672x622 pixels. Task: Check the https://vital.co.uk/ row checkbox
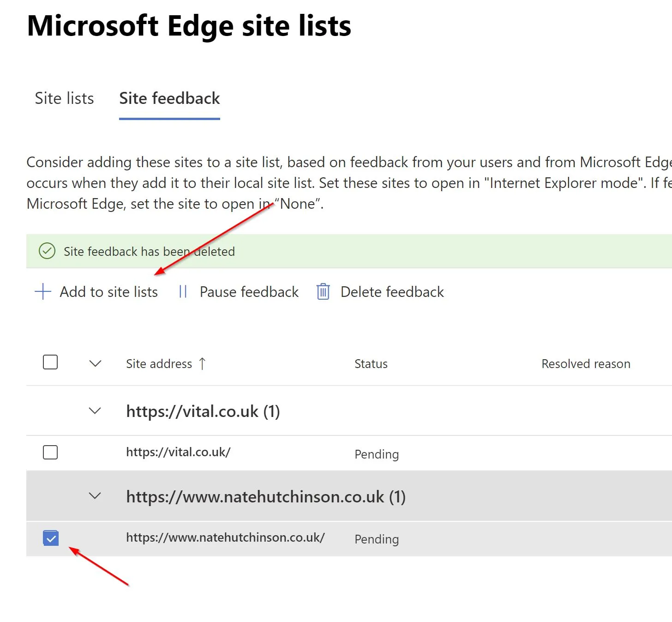click(50, 452)
